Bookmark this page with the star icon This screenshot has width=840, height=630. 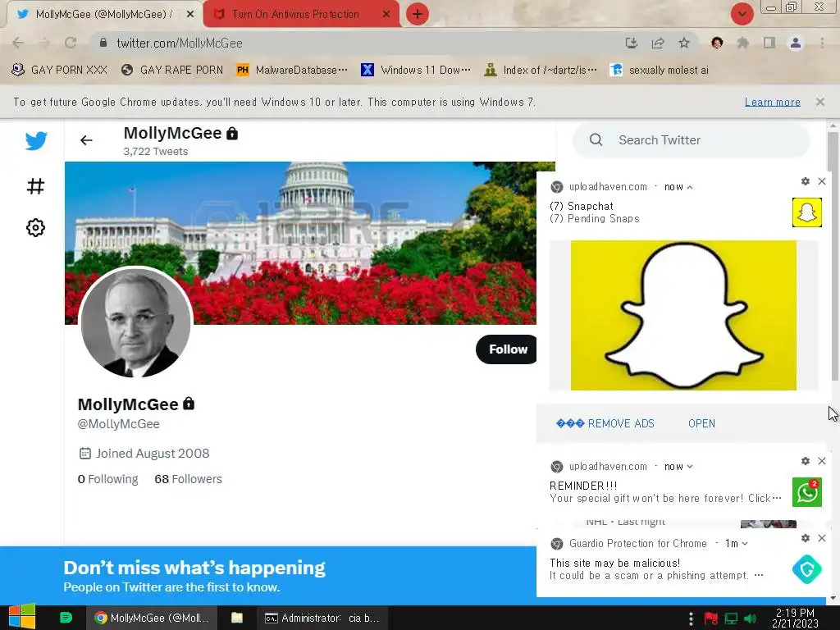pyautogui.click(x=684, y=43)
